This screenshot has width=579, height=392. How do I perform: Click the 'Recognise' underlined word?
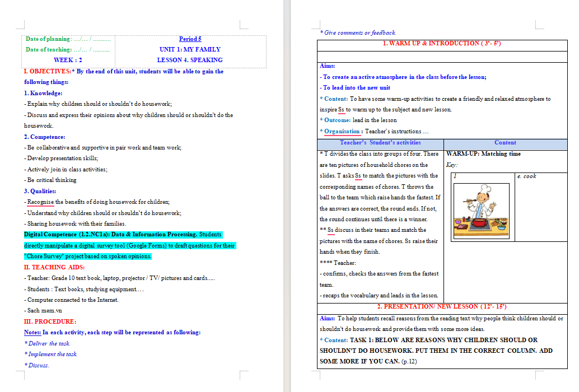coord(41,202)
